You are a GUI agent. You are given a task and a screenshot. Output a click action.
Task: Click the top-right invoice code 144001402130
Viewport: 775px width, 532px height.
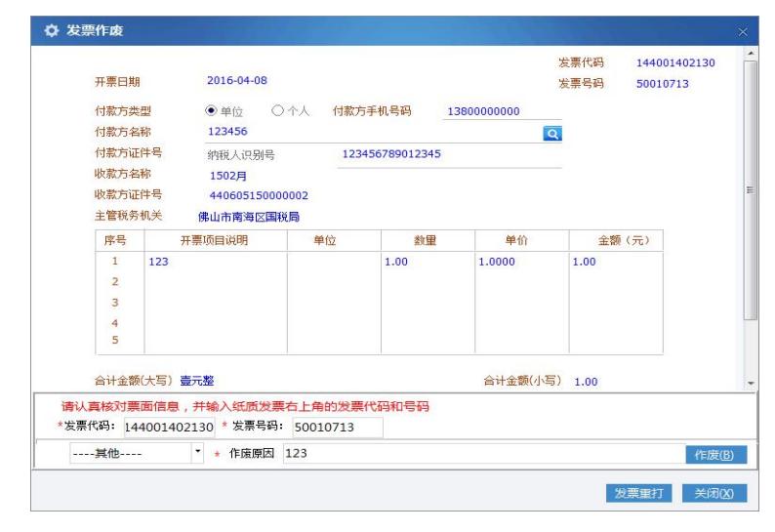(x=675, y=63)
